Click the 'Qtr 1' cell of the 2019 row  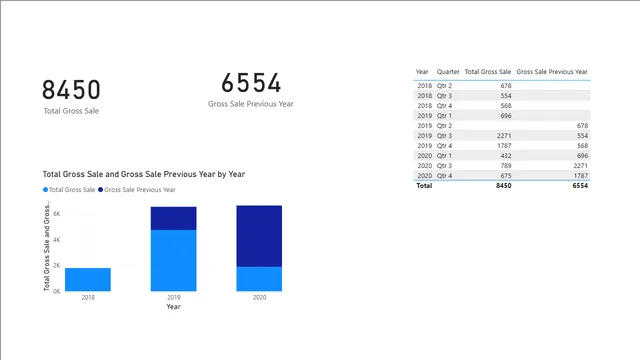tap(444, 116)
